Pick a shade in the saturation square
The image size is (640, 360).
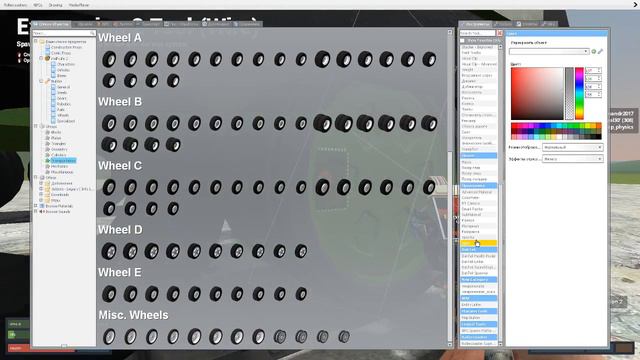[537, 93]
